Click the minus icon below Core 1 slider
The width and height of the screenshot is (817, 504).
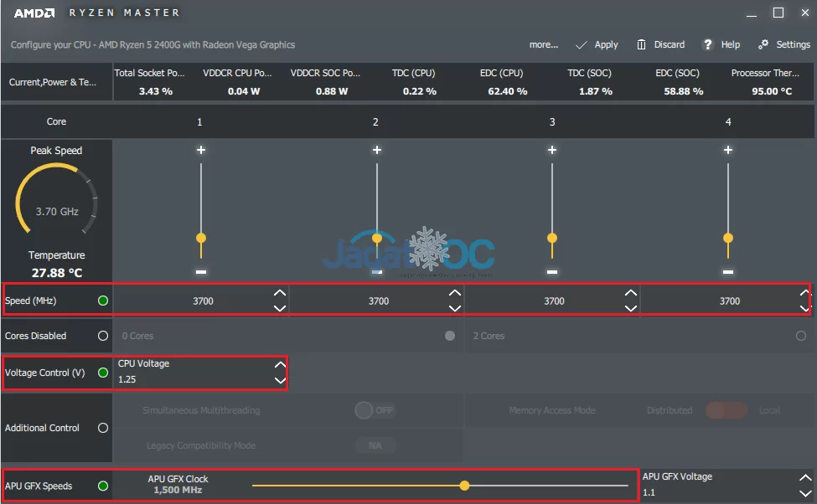pyautogui.click(x=201, y=272)
